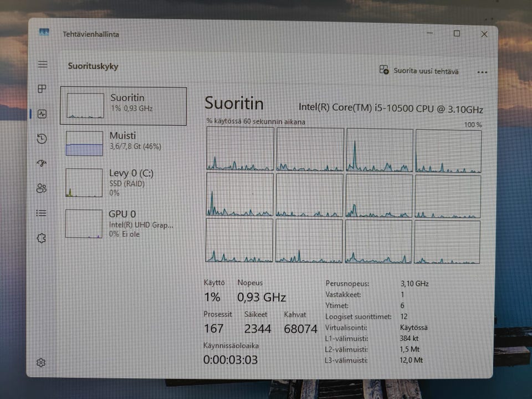Click the 'Vastakkeet:' label
Screen dimensions: 532x399
343,294
